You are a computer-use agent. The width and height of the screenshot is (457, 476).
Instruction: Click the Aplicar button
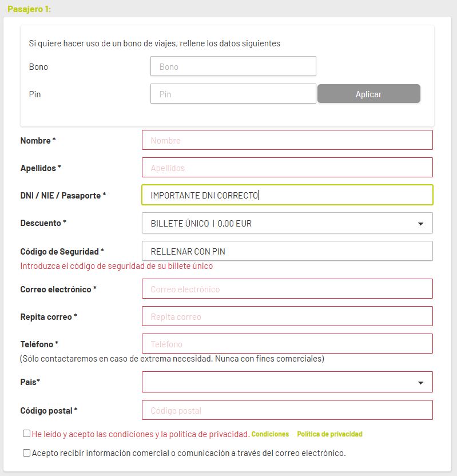coord(368,94)
